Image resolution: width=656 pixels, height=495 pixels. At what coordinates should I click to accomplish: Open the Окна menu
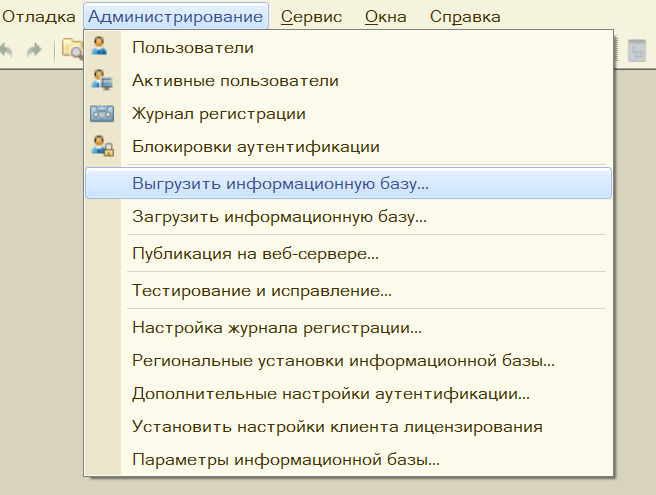(x=385, y=17)
